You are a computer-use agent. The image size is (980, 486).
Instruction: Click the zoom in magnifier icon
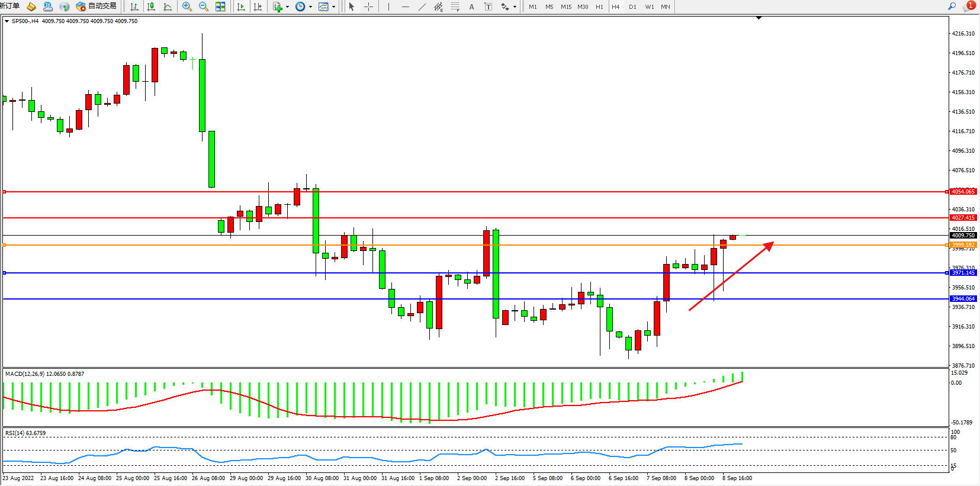point(187,7)
